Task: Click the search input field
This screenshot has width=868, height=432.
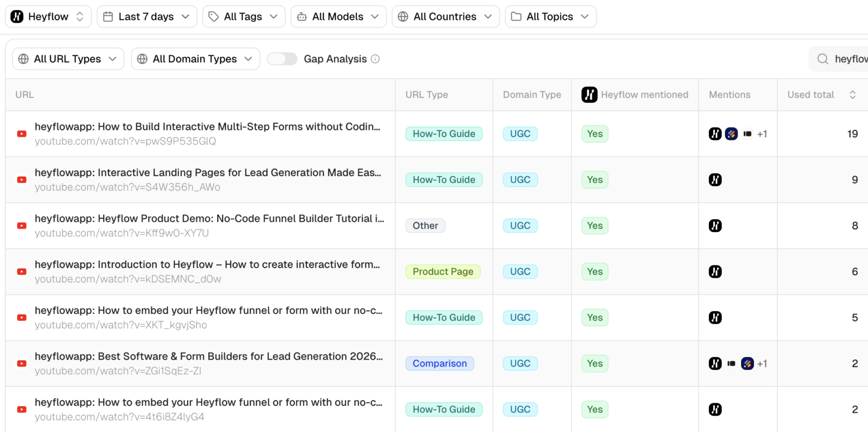Action: click(x=850, y=59)
